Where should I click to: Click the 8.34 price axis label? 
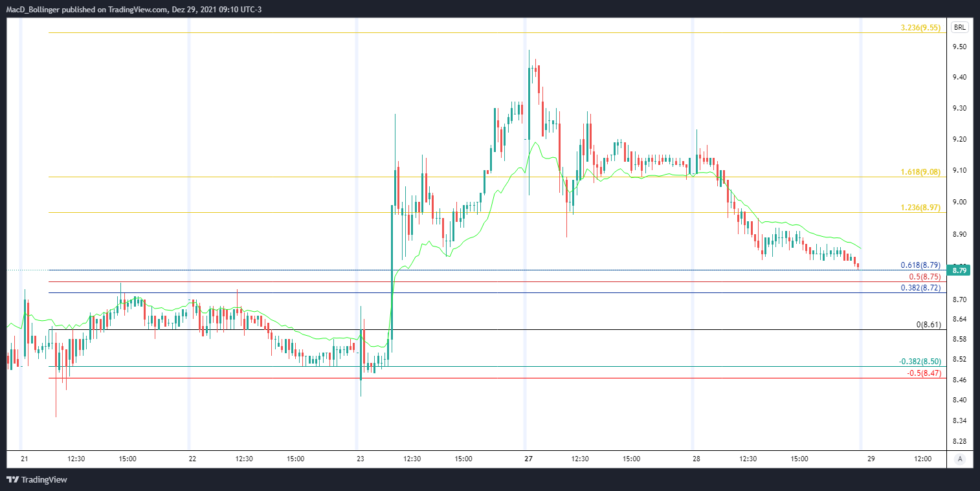click(x=959, y=421)
